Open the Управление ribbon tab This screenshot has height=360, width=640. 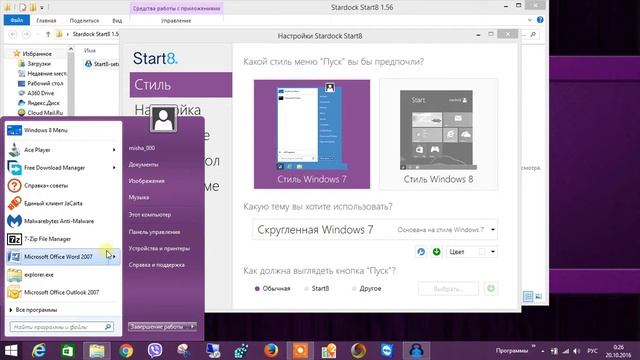(x=176, y=20)
